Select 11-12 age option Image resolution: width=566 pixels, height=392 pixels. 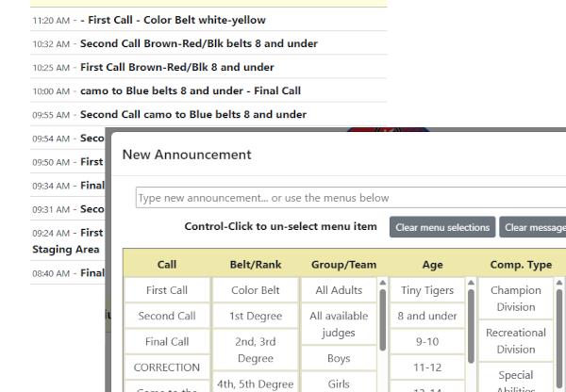tap(427, 367)
